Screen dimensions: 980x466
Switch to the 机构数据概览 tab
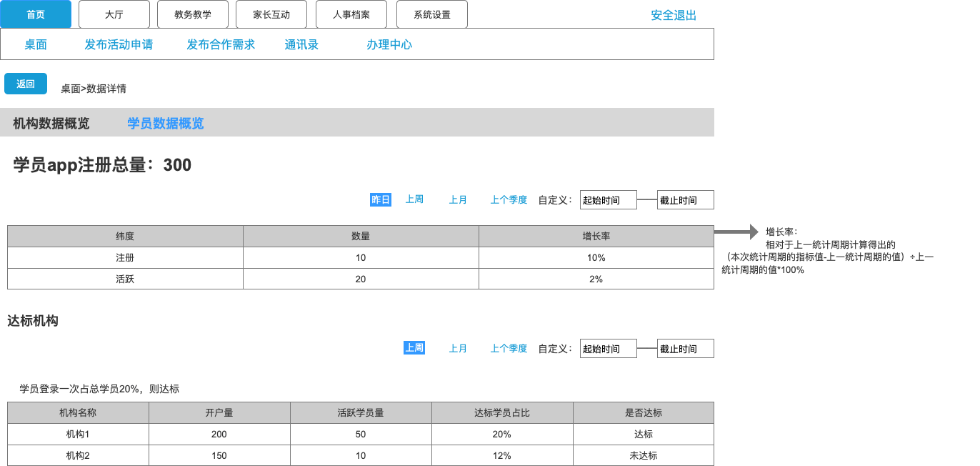[51, 123]
